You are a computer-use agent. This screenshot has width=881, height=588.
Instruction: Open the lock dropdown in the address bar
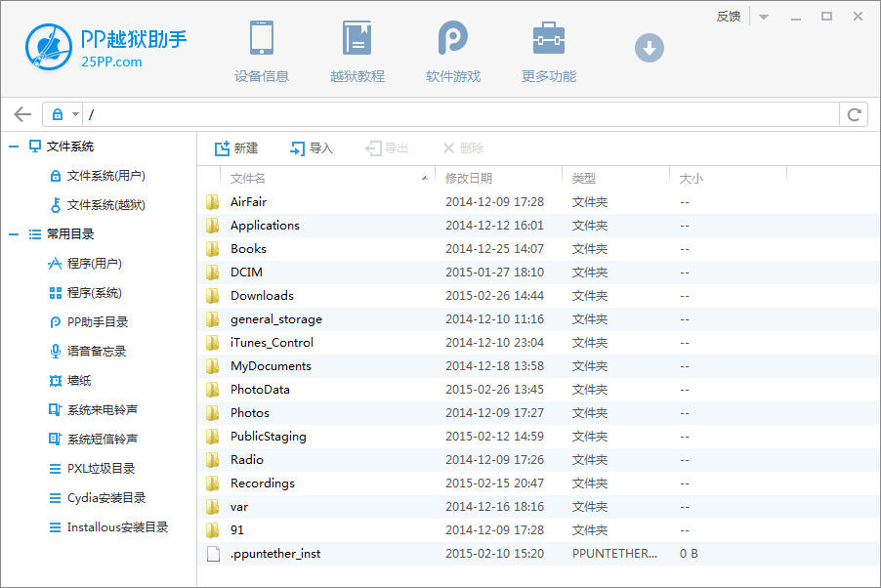[63, 113]
